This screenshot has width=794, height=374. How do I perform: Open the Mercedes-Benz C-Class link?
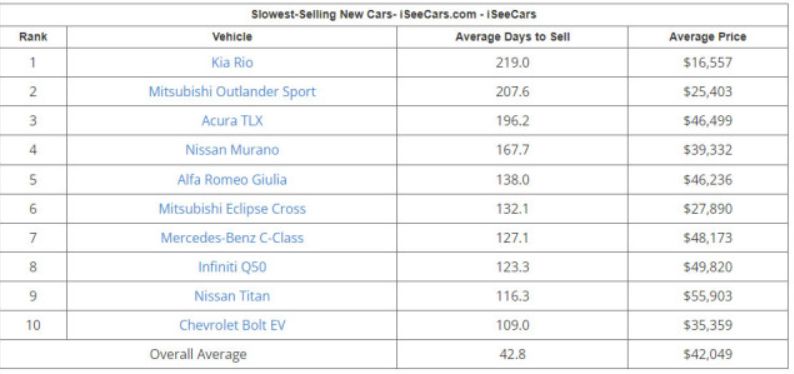point(232,237)
